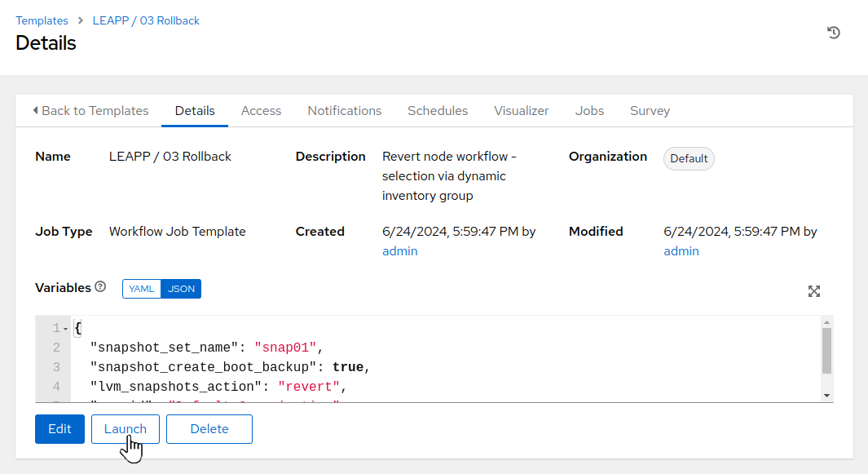Launch the workflow template
Image resolution: width=868 pixels, height=474 pixels.
coord(126,429)
